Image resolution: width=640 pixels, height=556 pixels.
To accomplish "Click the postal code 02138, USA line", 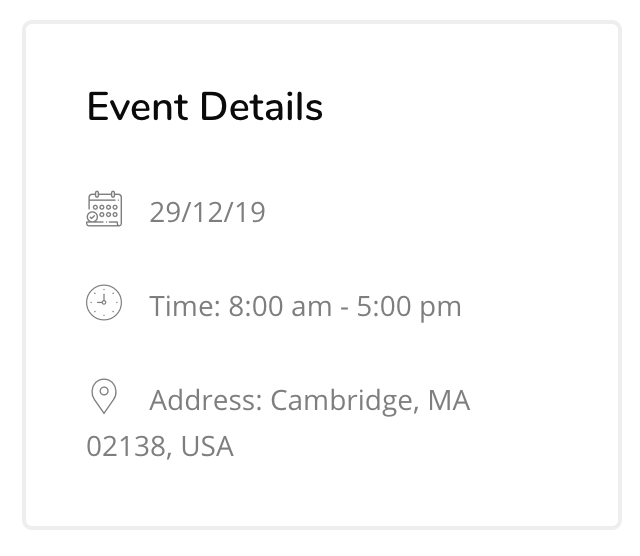I will click(160, 446).
